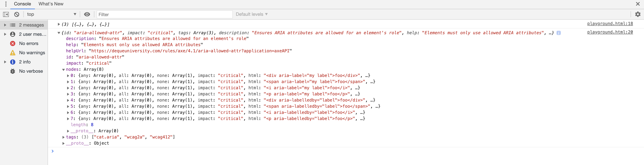This screenshot has height=165, width=644.
Task: Expand node 0 with div aria-label
Action: pos(68,76)
